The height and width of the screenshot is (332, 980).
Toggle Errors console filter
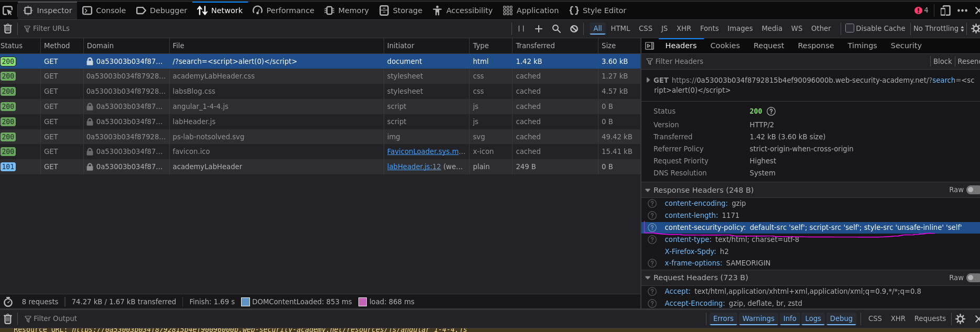click(723, 318)
